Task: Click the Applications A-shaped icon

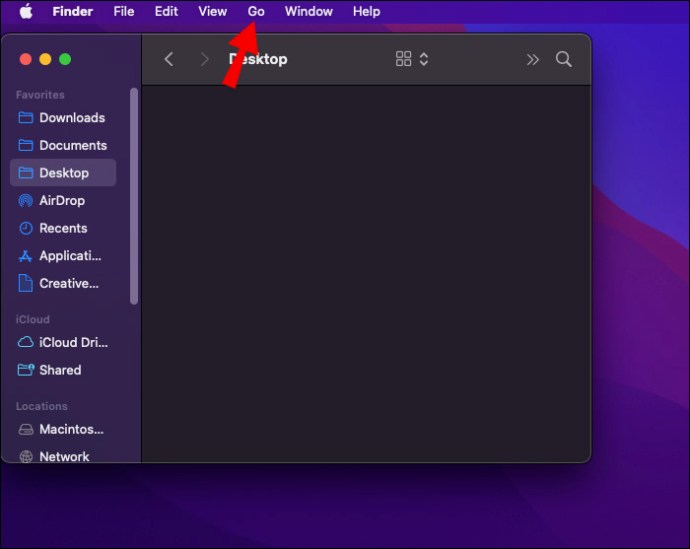Action: click(x=26, y=256)
